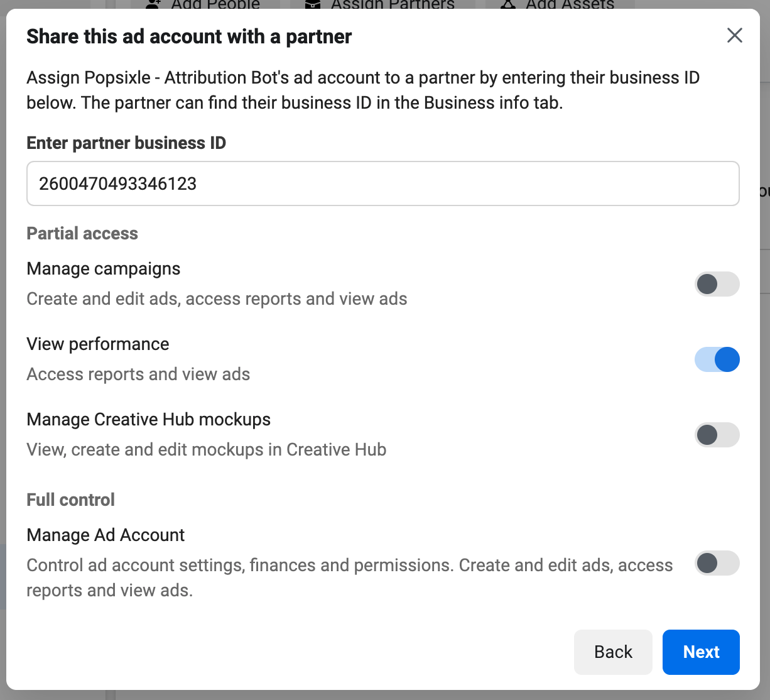Click the Add Assets button label
This screenshot has height=700, width=770.
(x=570, y=4)
